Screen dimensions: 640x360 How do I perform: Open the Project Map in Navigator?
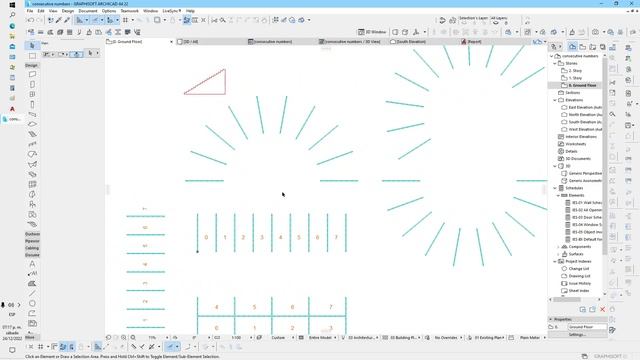coord(573,47)
